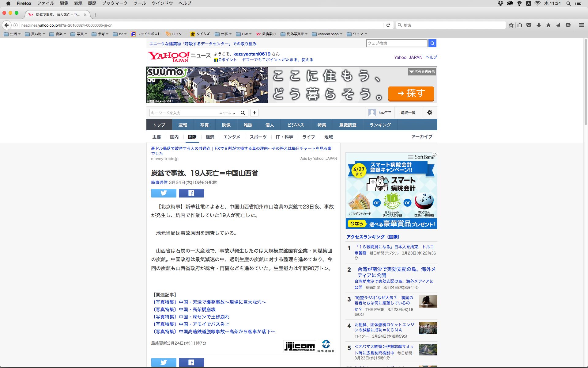Image resolution: width=588 pixels, height=368 pixels.
Task: Reload the page with refresh icon
Action: pos(388,25)
